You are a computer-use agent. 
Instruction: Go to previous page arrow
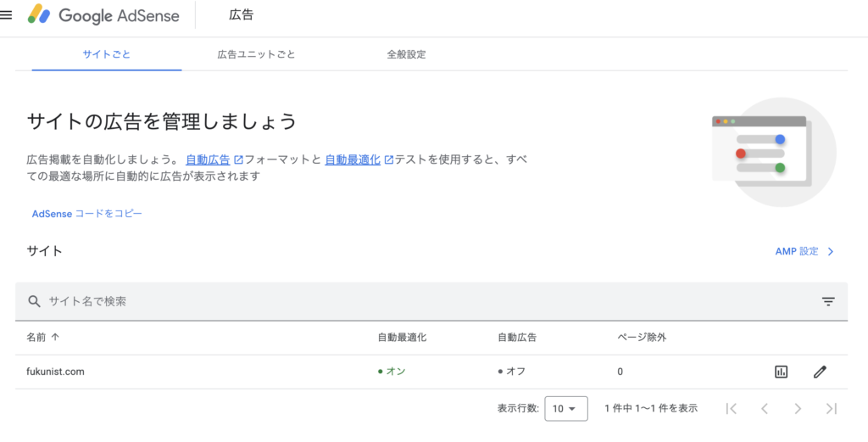pos(765,409)
